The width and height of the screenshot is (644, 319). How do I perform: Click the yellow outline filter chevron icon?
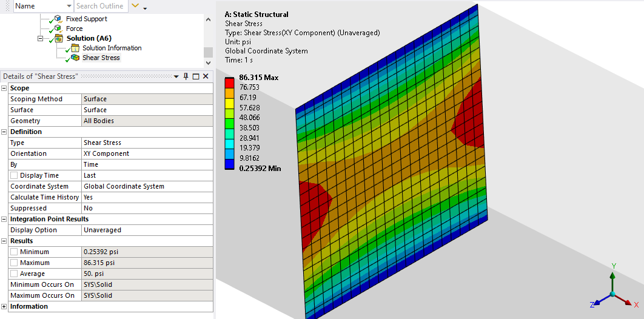coord(135,6)
